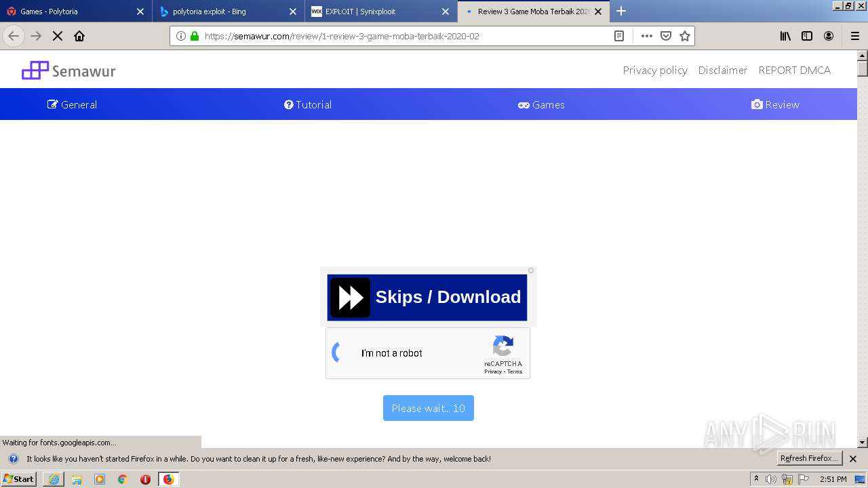868x488 pixels.
Task: Close the Bing tab
Action: [x=293, y=12]
